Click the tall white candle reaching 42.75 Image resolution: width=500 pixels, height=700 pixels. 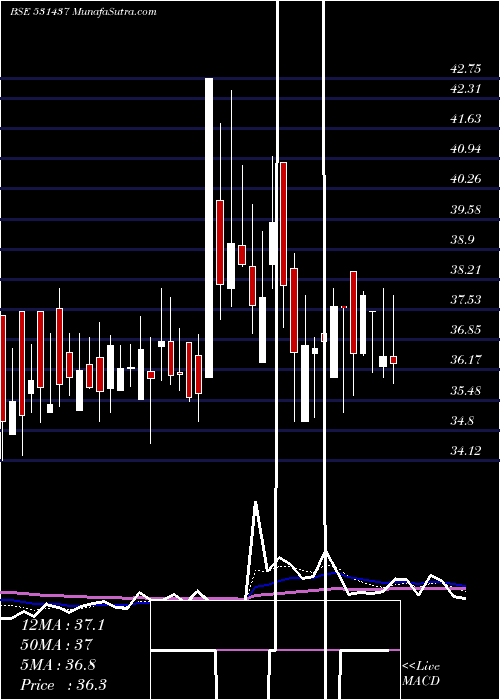click(209, 228)
